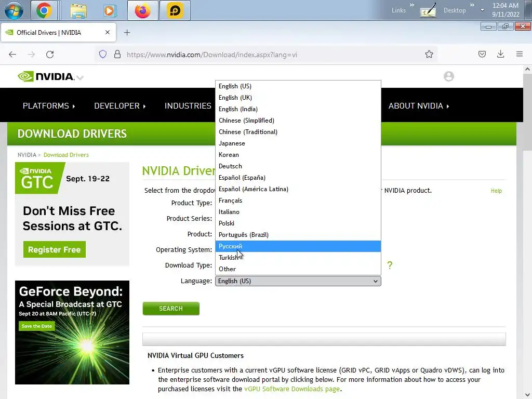The image size is (532, 399).
Task: Switch to Firefox taskbar icon
Action: (x=142, y=10)
